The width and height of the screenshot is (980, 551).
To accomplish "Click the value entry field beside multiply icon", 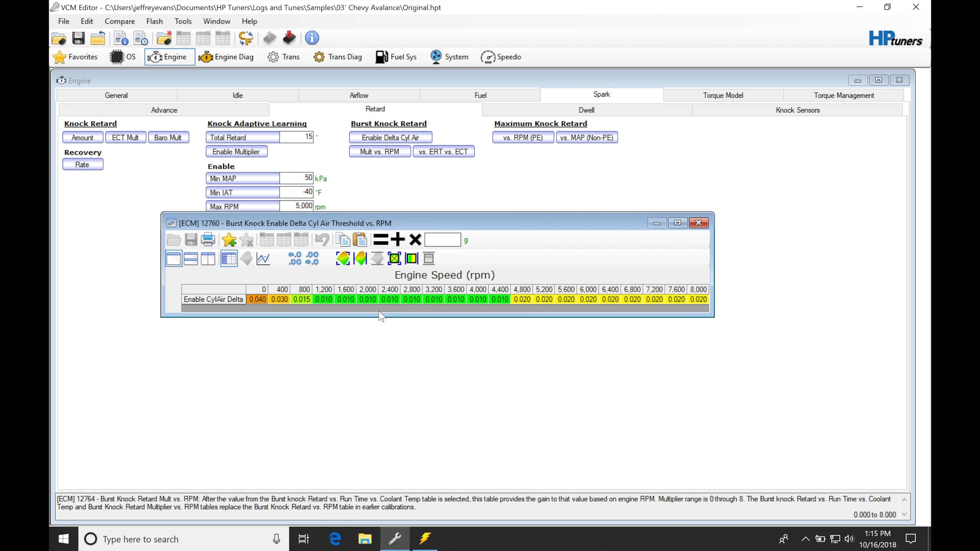I will [443, 240].
